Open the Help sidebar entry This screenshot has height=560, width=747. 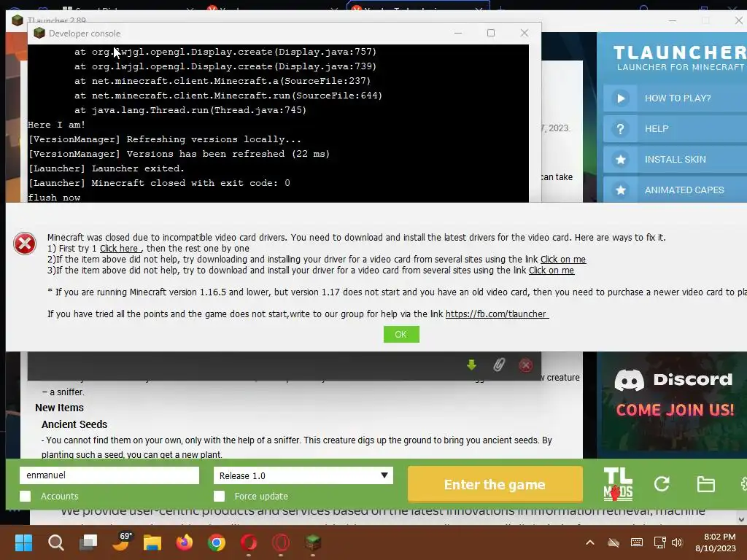[675, 128]
